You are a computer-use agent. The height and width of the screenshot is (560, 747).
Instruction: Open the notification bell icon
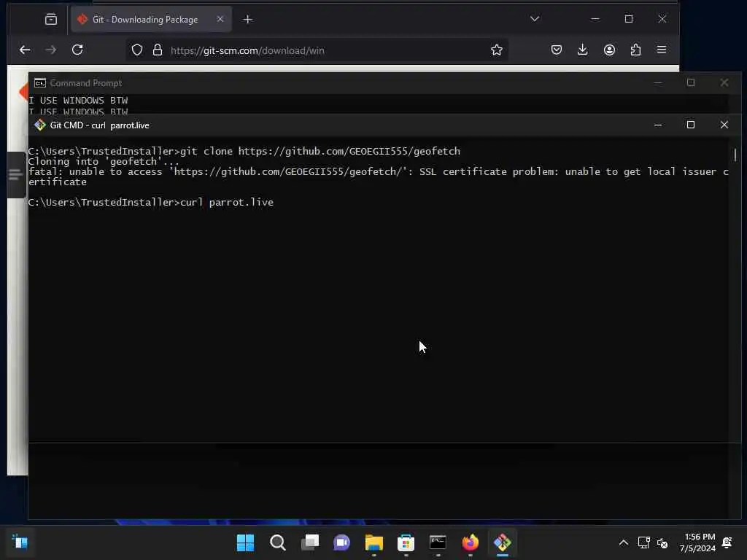(727, 542)
